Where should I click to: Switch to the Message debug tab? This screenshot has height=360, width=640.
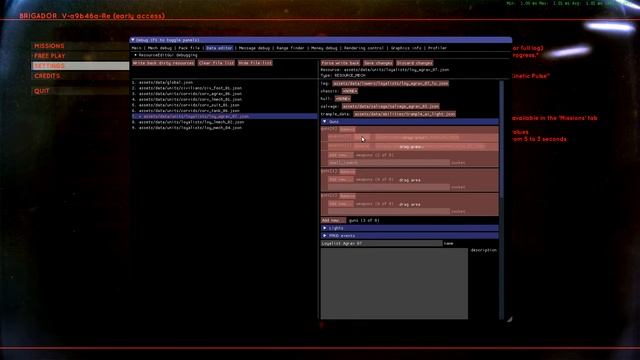coord(254,48)
